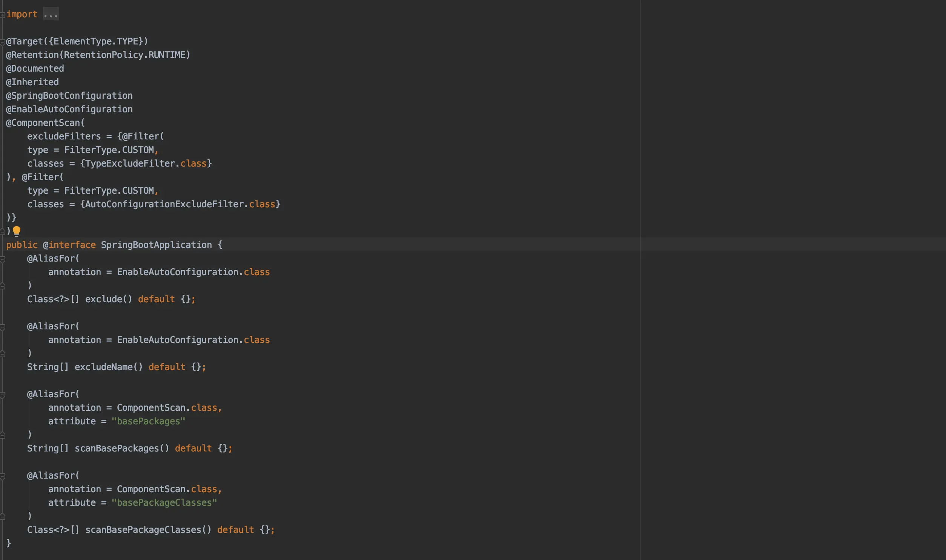This screenshot has height=560, width=946.
Task: Click the SpringBootApplication interface name
Action: (x=156, y=245)
